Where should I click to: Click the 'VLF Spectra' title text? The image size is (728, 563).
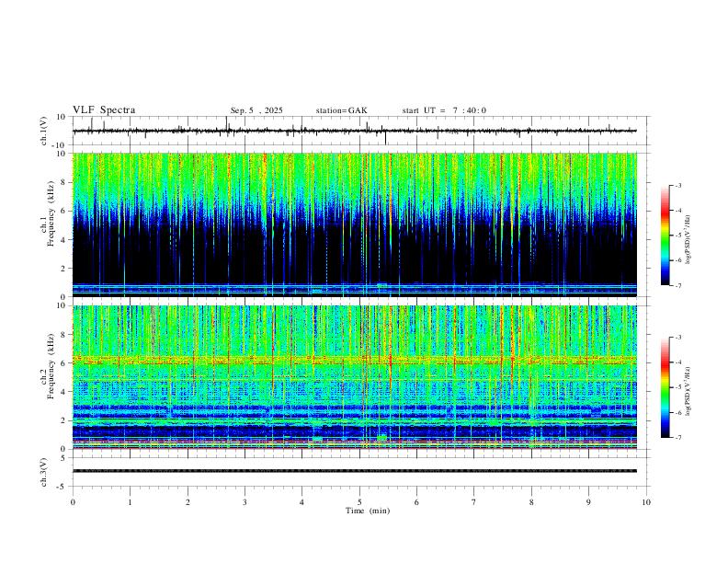click(104, 110)
